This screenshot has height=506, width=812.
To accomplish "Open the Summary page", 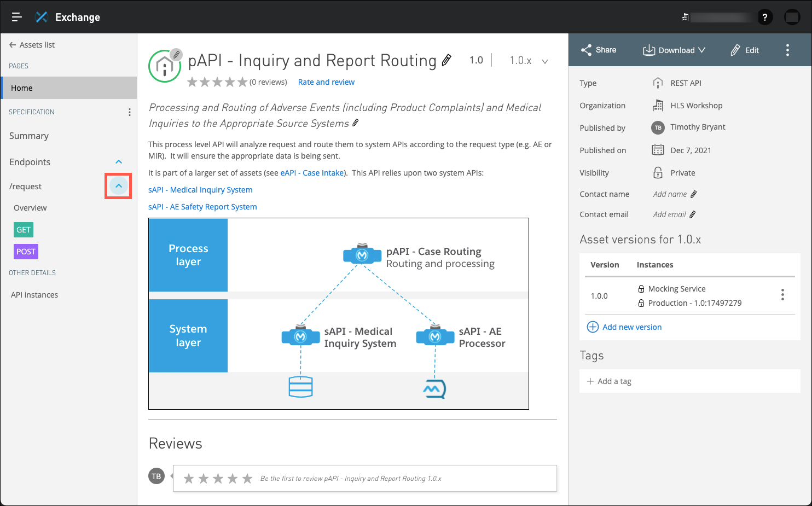I will point(29,136).
